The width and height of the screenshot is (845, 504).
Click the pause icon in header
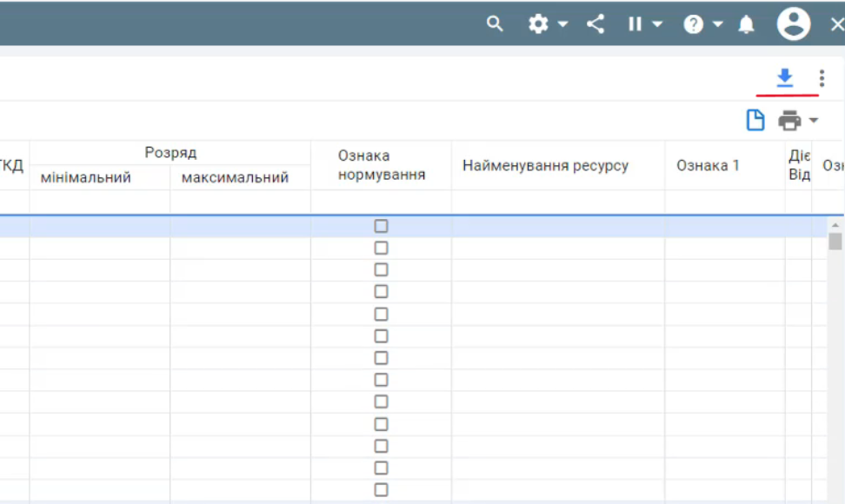click(635, 24)
